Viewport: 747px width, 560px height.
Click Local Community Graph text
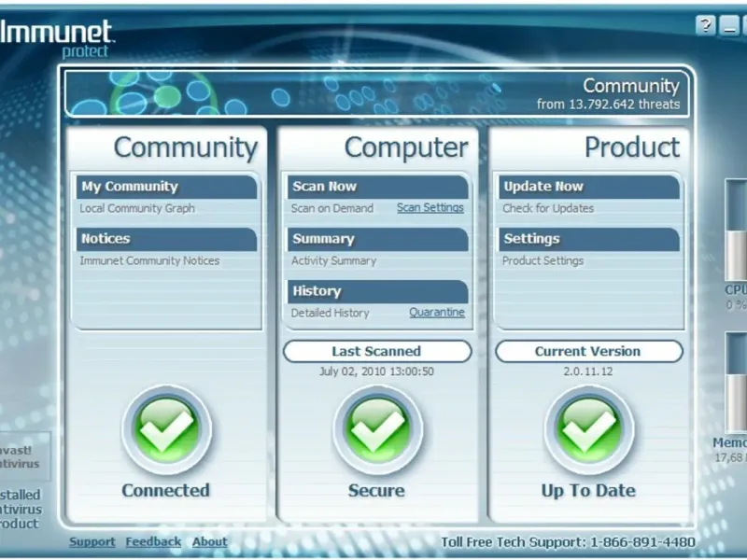coord(137,208)
